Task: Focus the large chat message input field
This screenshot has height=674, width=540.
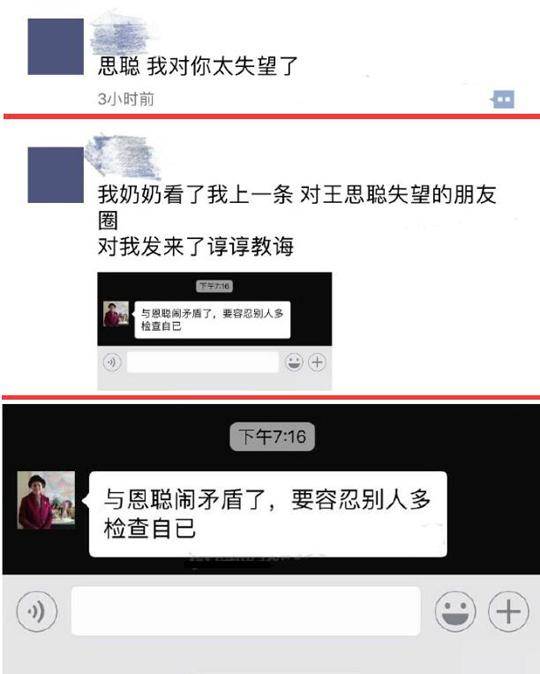Action: point(245,611)
